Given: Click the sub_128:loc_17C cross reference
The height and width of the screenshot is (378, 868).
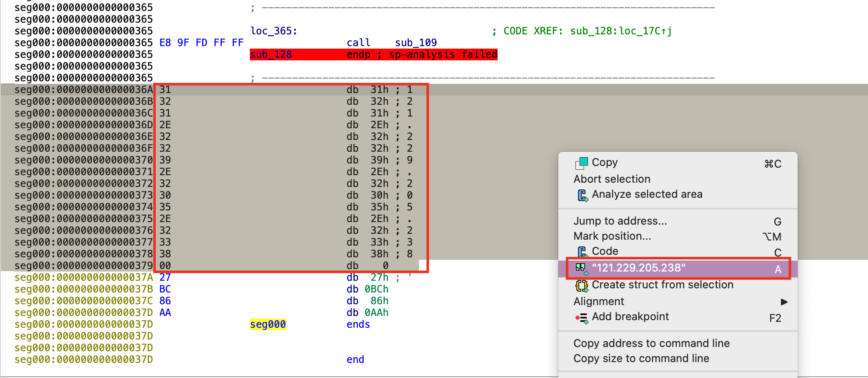Looking at the screenshot, I should pos(620,31).
